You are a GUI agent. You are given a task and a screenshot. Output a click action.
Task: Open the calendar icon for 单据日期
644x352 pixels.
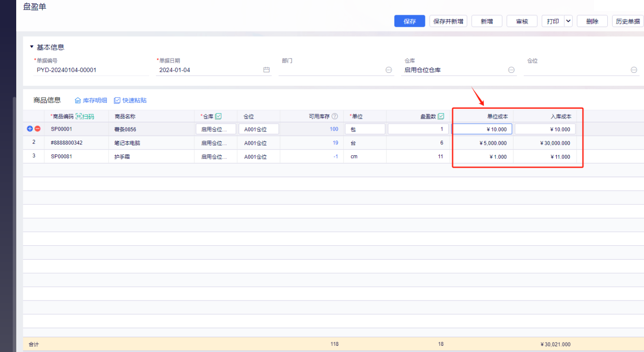[266, 70]
